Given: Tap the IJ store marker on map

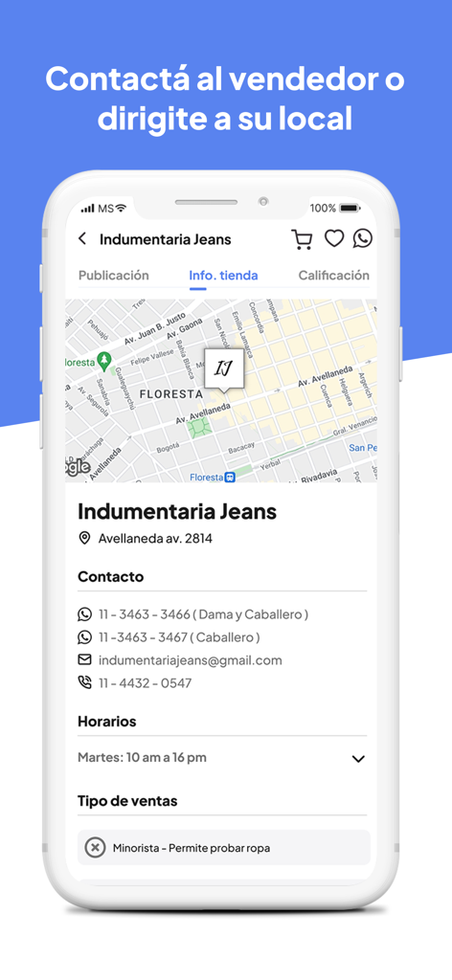Looking at the screenshot, I should [x=224, y=369].
